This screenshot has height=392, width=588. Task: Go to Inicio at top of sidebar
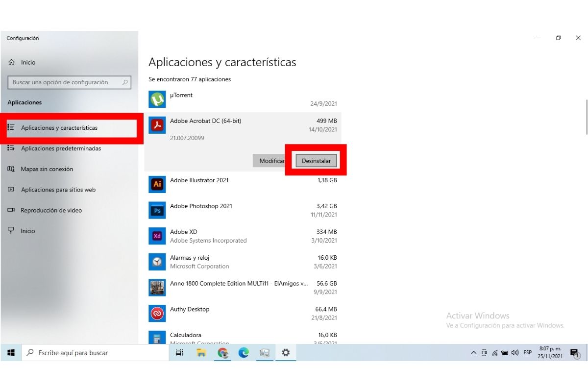(69, 63)
